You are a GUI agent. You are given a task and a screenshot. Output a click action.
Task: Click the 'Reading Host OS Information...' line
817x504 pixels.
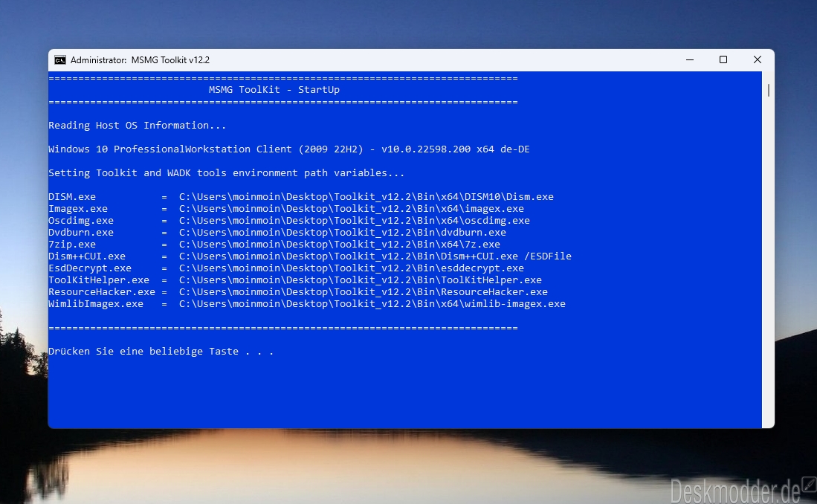(x=138, y=125)
